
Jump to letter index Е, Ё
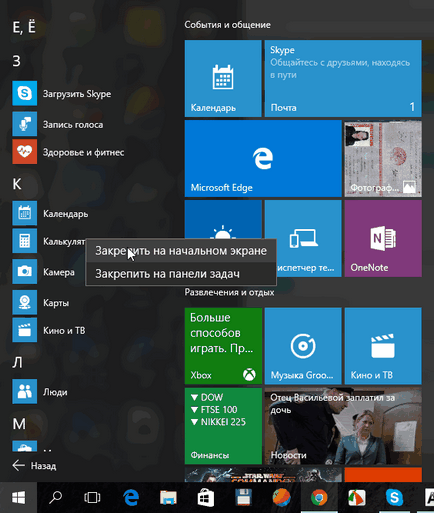point(24,27)
